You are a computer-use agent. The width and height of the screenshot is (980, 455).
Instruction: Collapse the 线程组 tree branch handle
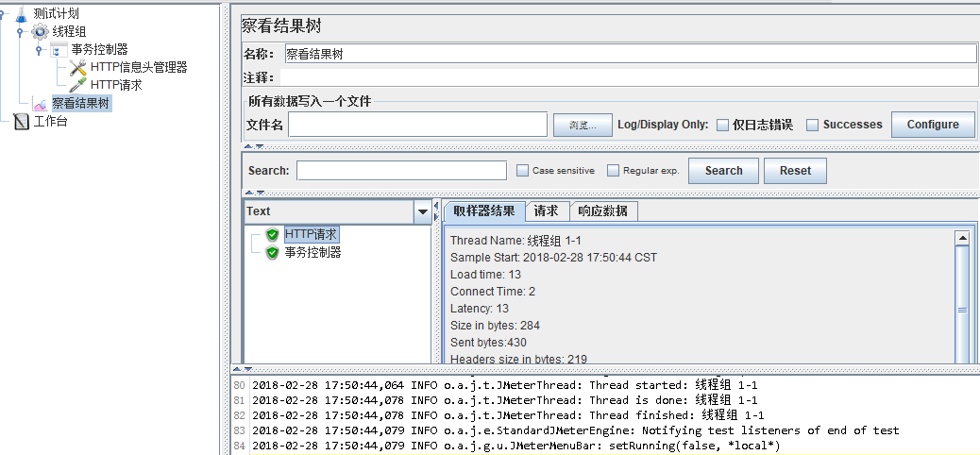tap(20, 31)
